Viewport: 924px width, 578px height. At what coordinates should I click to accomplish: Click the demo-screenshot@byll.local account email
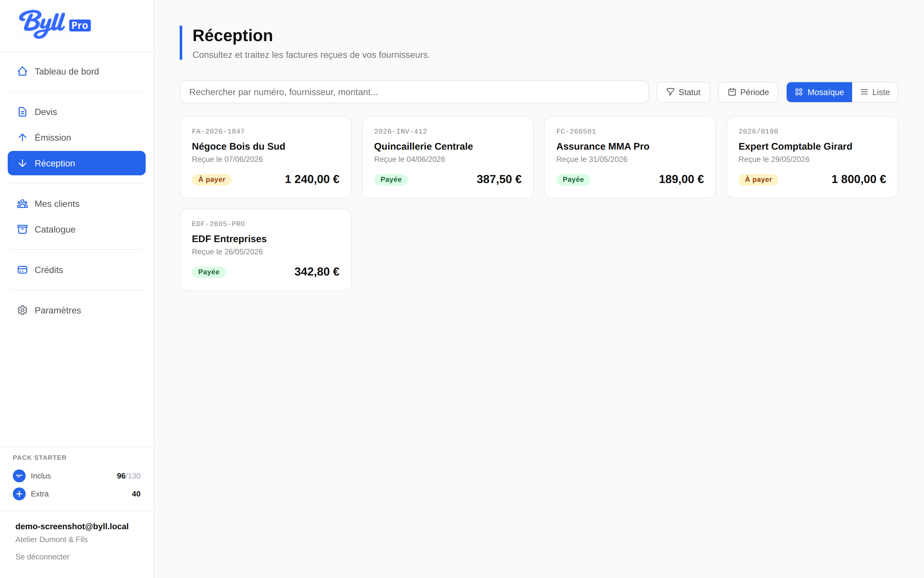[72, 526]
